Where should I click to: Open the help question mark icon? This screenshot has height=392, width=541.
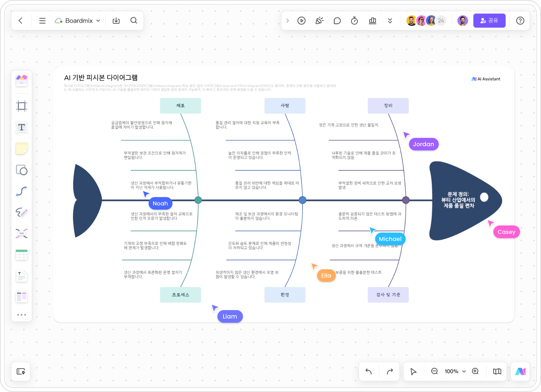pyautogui.click(x=520, y=21)
